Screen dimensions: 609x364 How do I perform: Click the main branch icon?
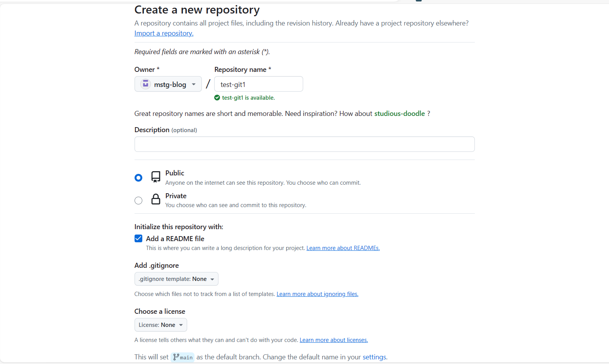176,357
